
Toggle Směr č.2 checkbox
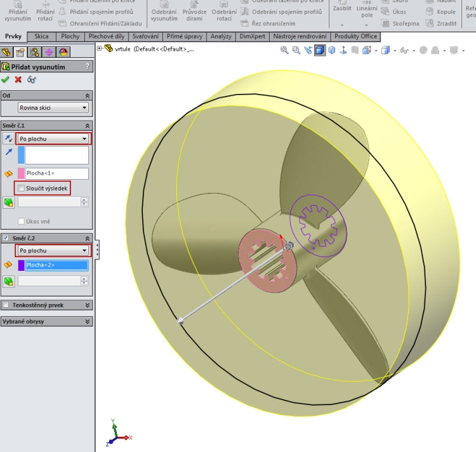coord(6,238)
